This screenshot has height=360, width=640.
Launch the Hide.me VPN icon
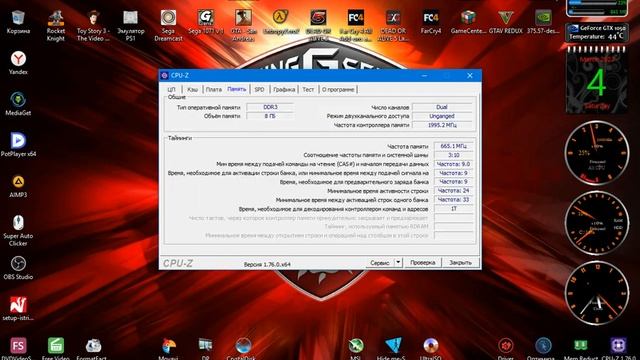pyautogui.click(x=393, y=348)
